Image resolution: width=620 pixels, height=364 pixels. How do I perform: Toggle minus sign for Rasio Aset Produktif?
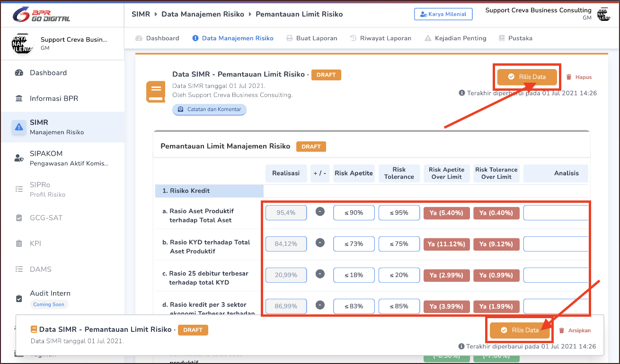click(320, 212)
